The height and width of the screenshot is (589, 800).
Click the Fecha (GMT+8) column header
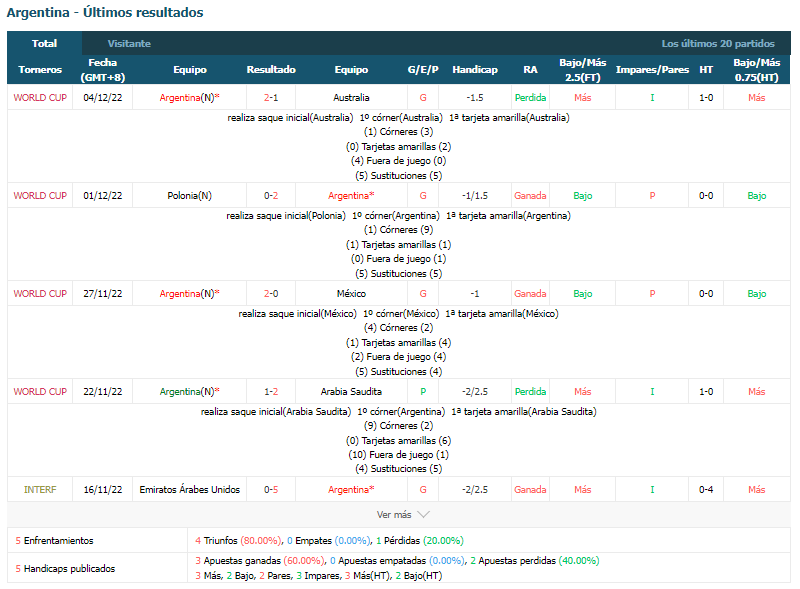pos(103,69)
